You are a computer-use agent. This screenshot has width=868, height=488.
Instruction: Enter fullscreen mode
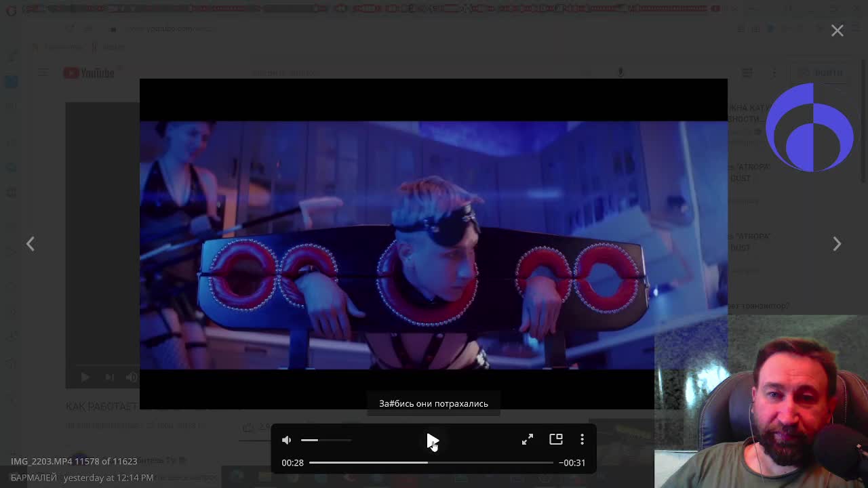(528, 439)
